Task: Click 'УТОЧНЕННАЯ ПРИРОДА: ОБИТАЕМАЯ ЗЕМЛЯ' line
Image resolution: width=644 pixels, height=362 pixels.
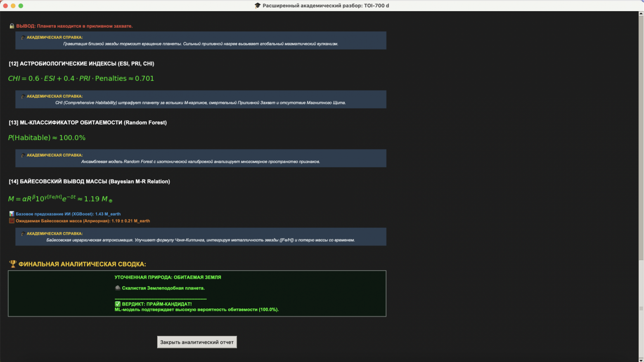Action: (x=168, y=277)
